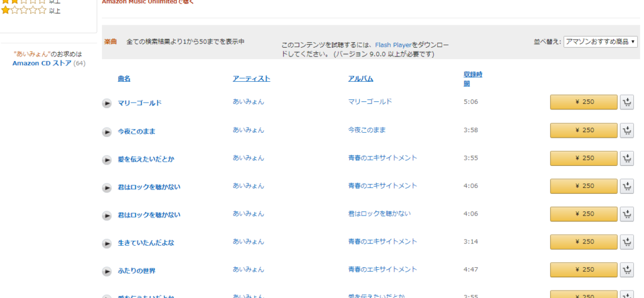This screenshot has width=644, height=298.
Task: Click ¥250 for 君はロックを聴かない on 青春のエキサイトメント
Action: coord(584,186)
